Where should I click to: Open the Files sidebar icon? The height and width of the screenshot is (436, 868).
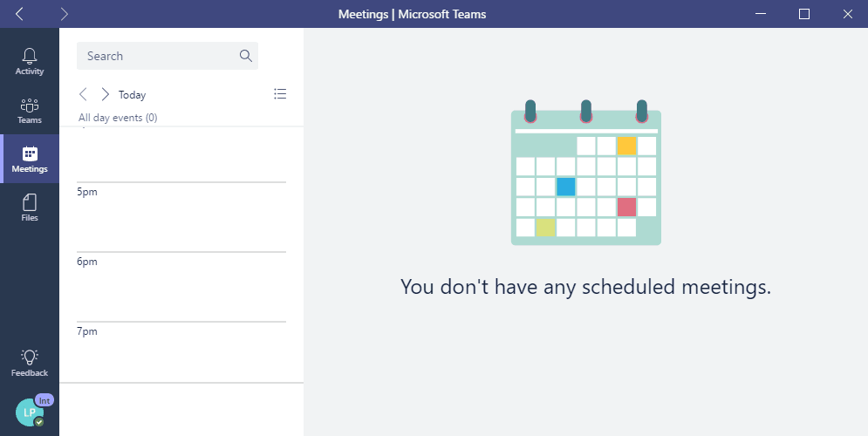pos(30,203)
